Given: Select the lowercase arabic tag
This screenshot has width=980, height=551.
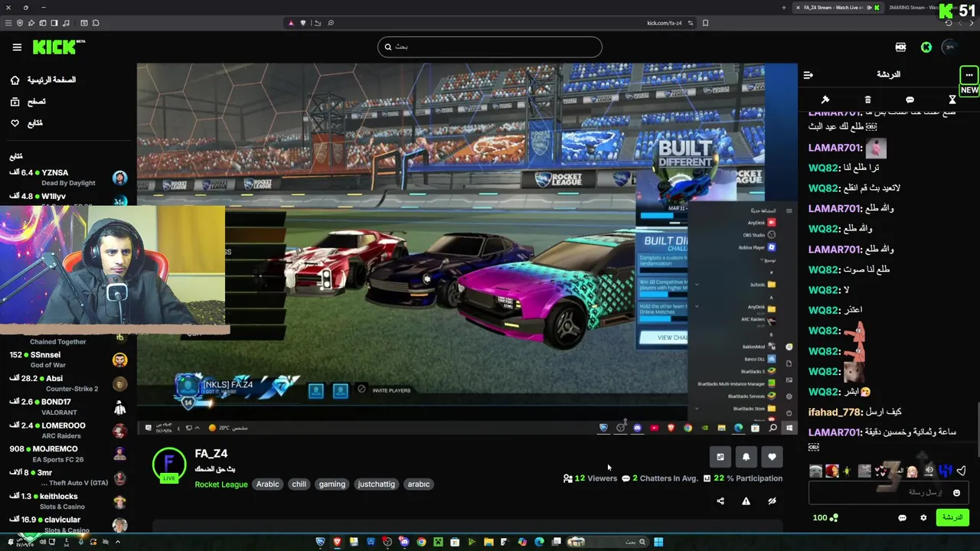Looking at the screenshot, I should (x=419, y=484).
